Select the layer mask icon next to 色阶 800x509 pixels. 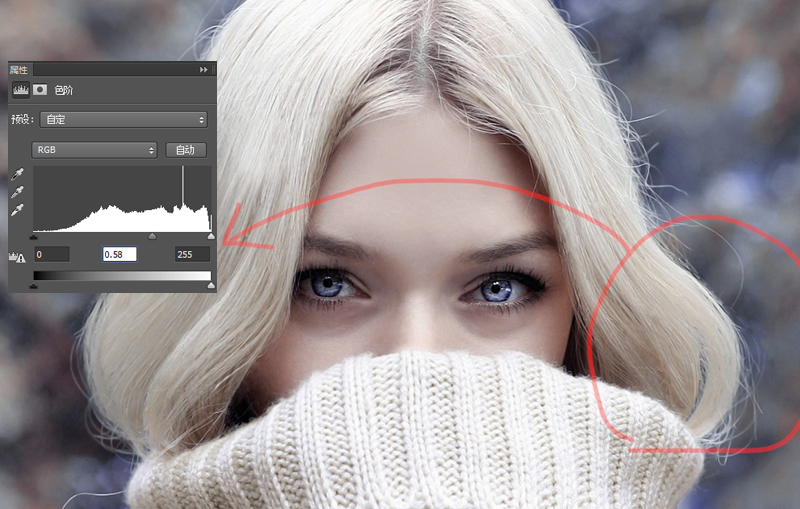click(40, 90)
